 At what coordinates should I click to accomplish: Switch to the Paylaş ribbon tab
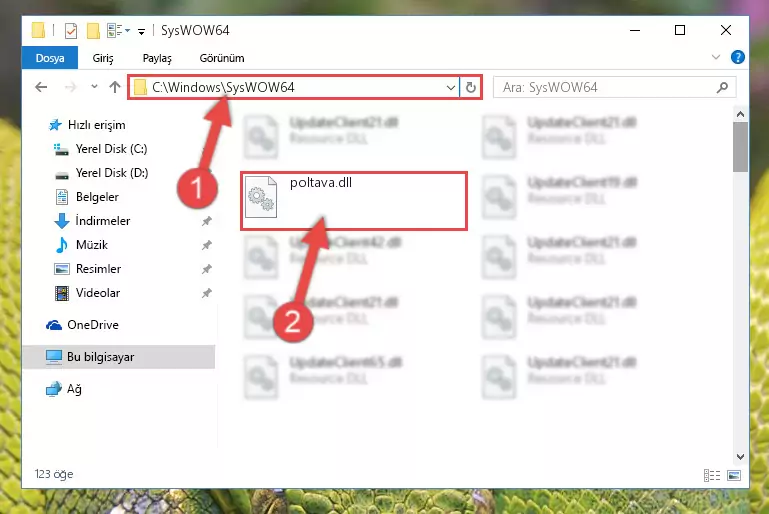[157, 58]
